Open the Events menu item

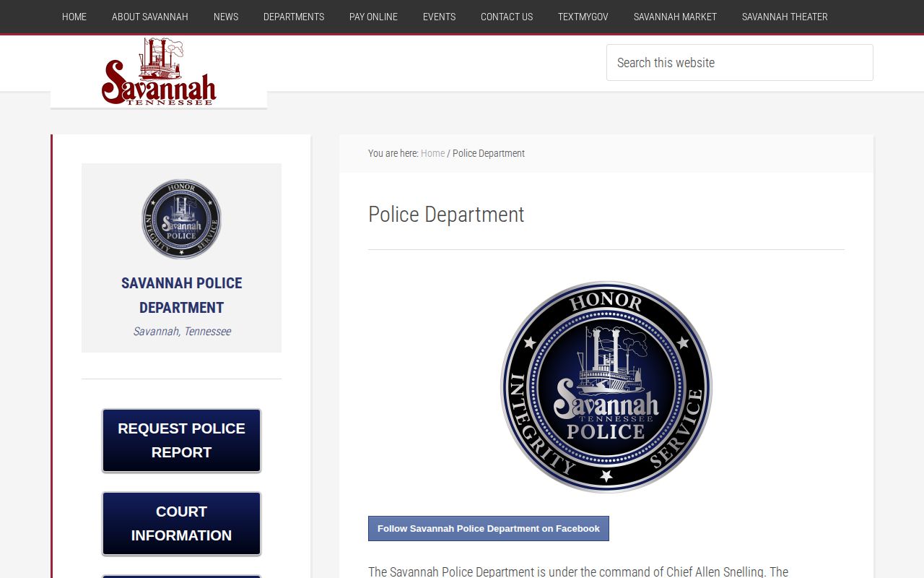[439, 17]
